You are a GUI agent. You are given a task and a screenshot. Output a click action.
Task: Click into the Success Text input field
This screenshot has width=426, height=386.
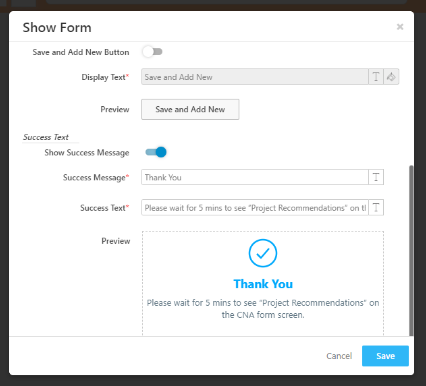[255, 208]
